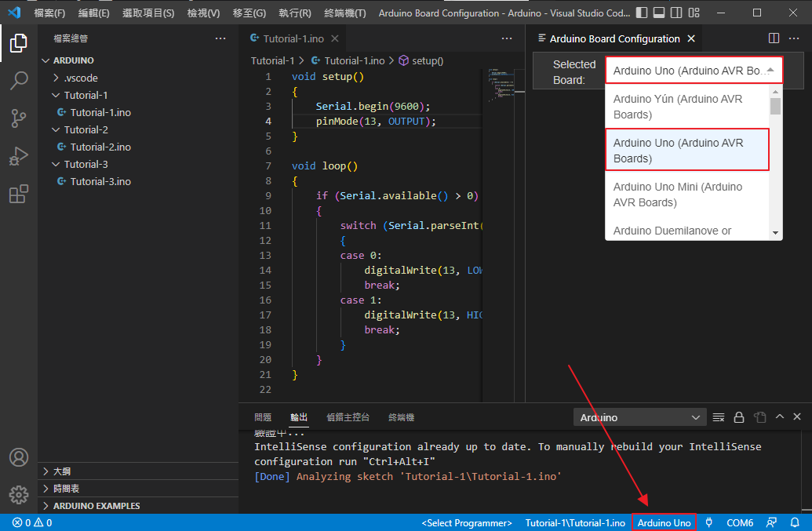Click the notifications bell in status bar

(x=795, y=522)
